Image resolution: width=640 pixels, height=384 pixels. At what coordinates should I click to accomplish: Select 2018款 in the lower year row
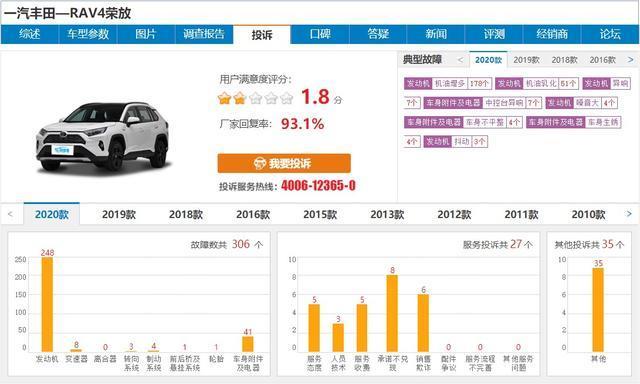(186, 214)
